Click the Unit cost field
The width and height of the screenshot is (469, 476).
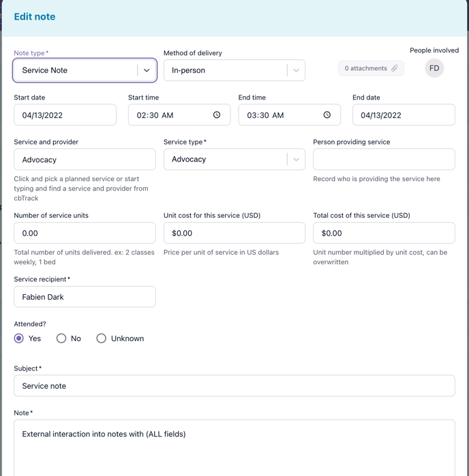click(234, 233)
